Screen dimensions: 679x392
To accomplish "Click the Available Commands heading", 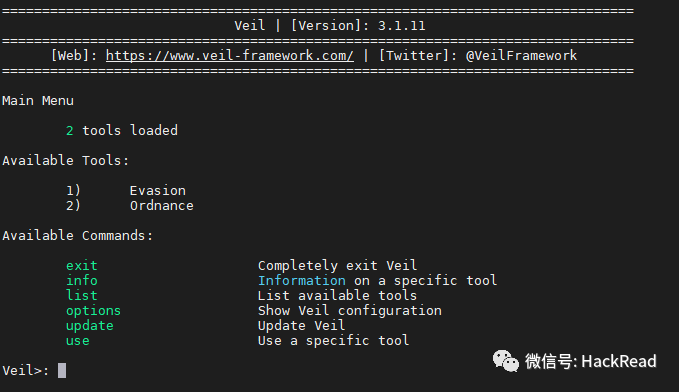I will [x=78, y=236].
